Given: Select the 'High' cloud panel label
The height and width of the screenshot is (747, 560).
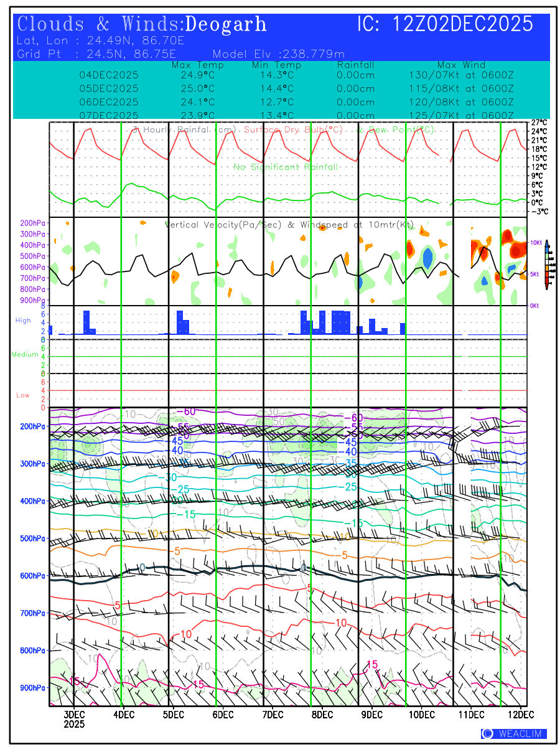Looking at the screenshot, I should coord(23,321).
